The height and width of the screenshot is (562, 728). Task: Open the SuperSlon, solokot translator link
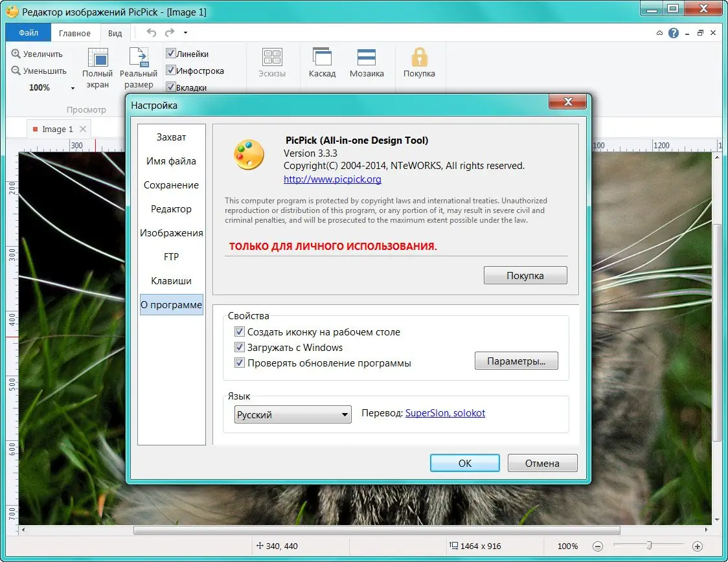click(x=445, y=413)
